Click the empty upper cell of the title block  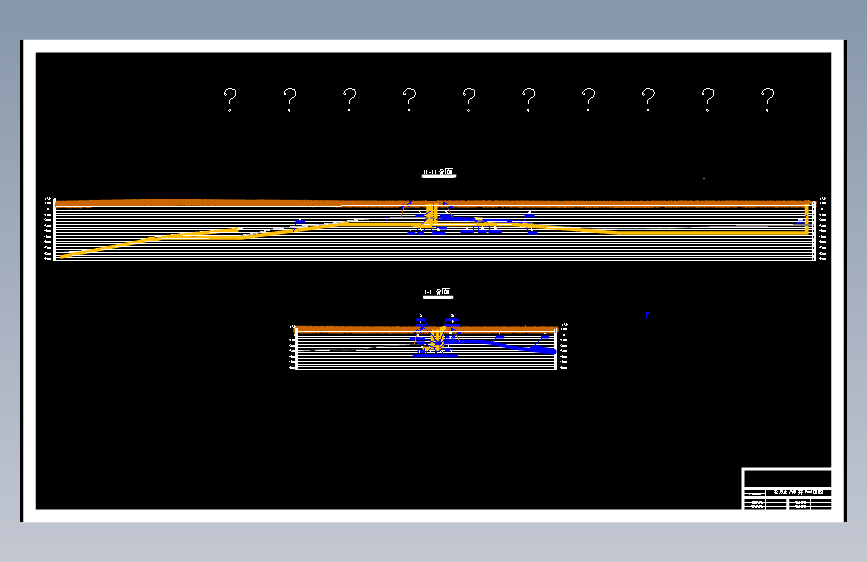pyautogui.click(x=787, y=478)
